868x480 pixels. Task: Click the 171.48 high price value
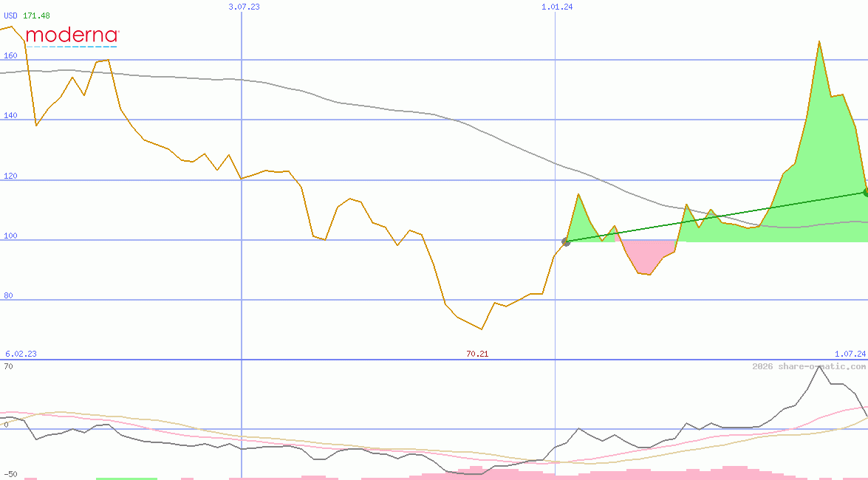tap(36, 16)
